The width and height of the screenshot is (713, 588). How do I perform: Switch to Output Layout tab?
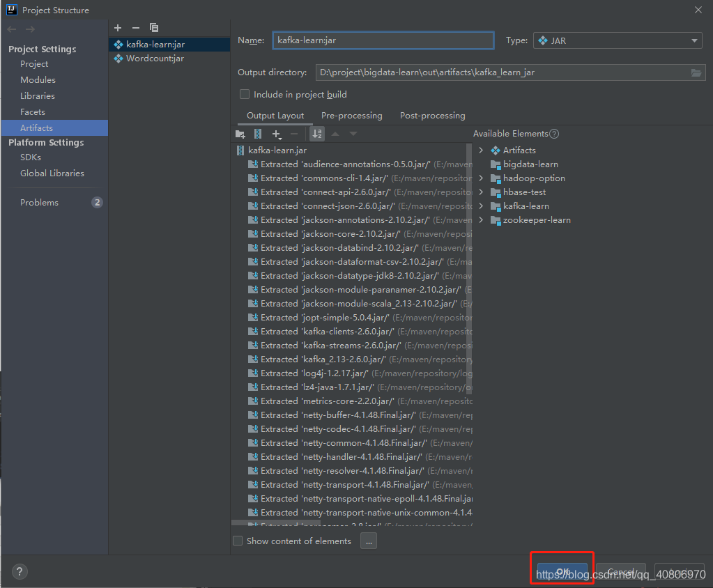coord(275,116)
